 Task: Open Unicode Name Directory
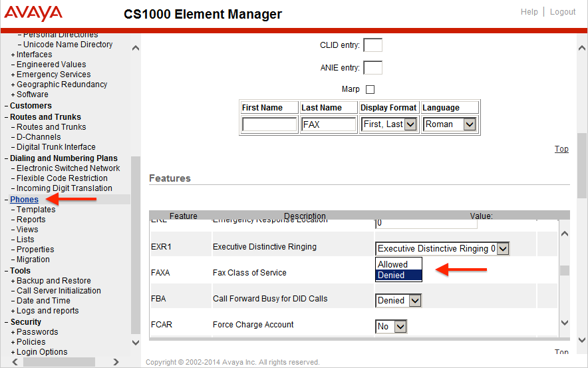tap(68, 45)
